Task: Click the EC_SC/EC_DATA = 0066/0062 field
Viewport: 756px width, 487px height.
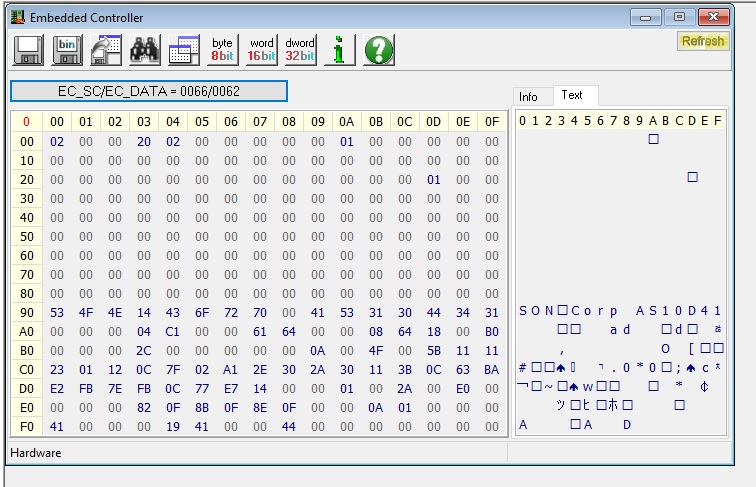Action: (149, 91)
